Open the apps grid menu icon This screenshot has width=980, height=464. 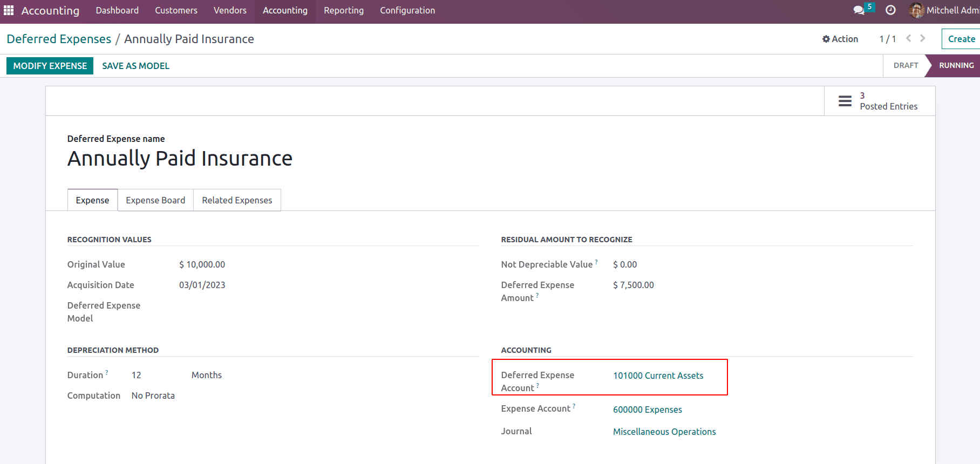9,10
